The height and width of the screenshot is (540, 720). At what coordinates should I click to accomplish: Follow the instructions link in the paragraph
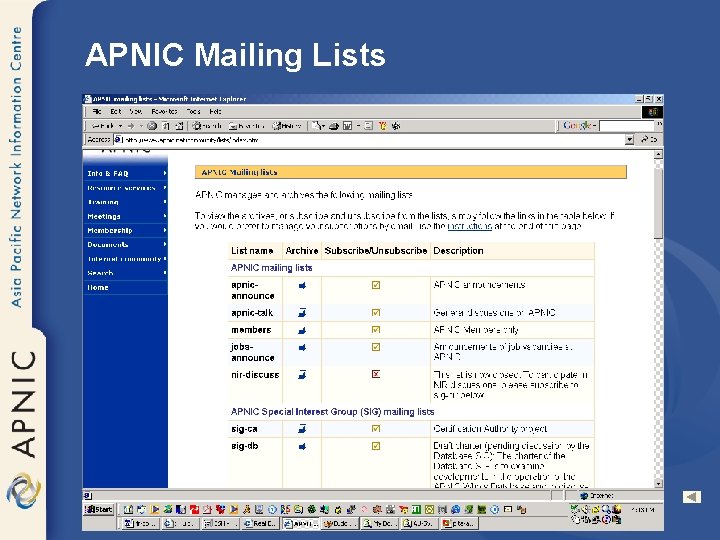(x=469, y=226)
